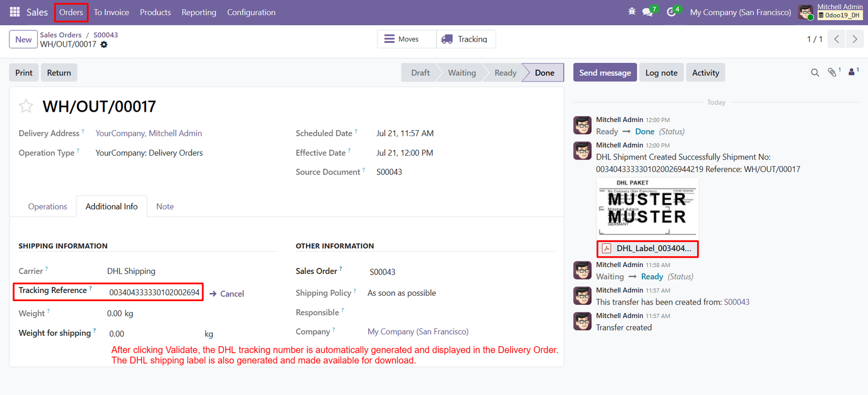Select the Draft status stage
The width and height of the screenshot is (868, 395).
point(420,73)
